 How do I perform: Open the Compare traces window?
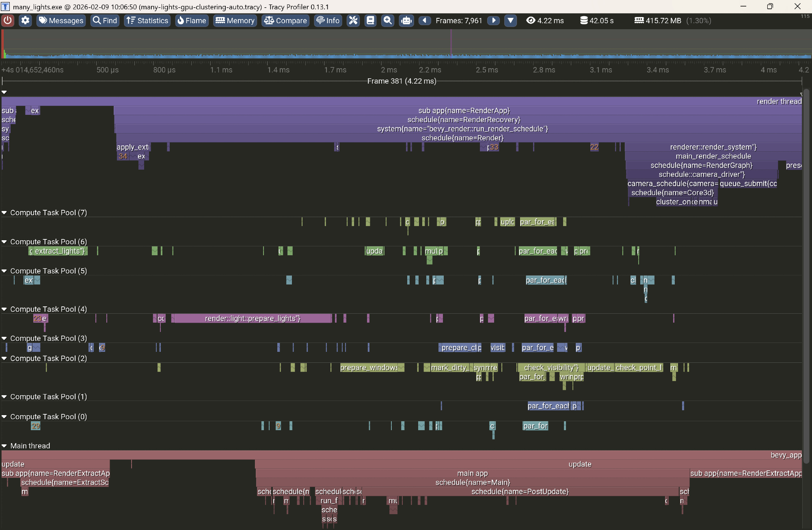[x=285, y=20]
